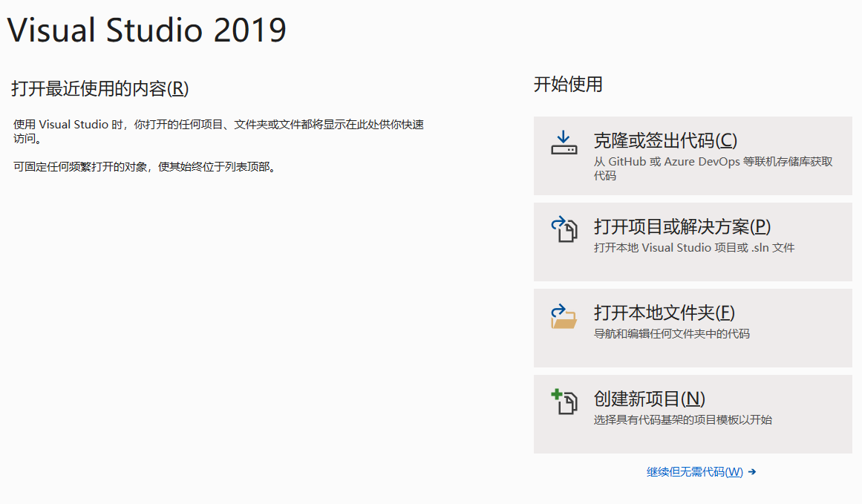The image size is (862, 504).
Task: Select the 克隆或签出代码(C) option
Action: point(665,140)
